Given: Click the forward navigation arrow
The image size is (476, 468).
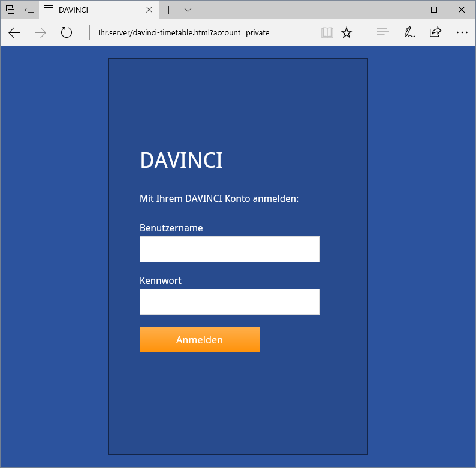Looking at the screenshot, I should (x=41, y=32).
